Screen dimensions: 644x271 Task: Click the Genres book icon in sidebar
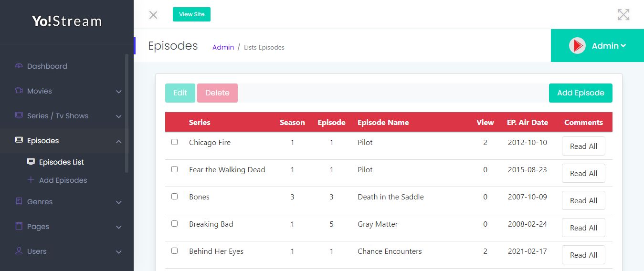pos(19,201)
